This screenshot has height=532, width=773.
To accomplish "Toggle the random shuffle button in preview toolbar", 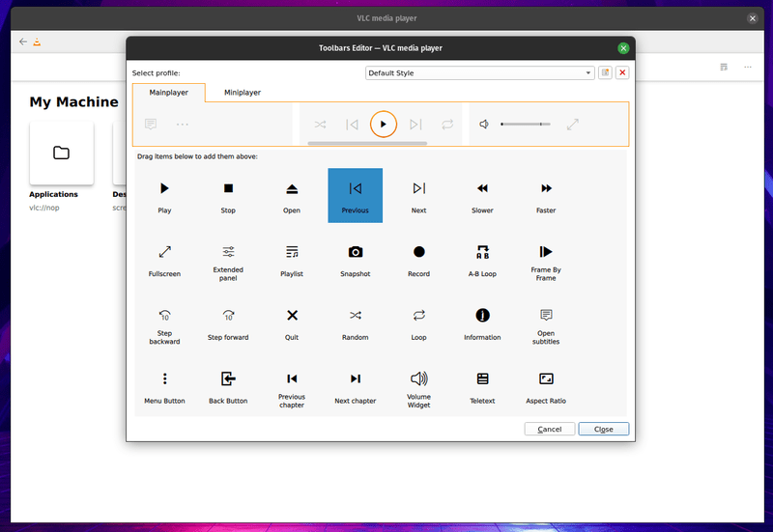I will pos(320,125).
